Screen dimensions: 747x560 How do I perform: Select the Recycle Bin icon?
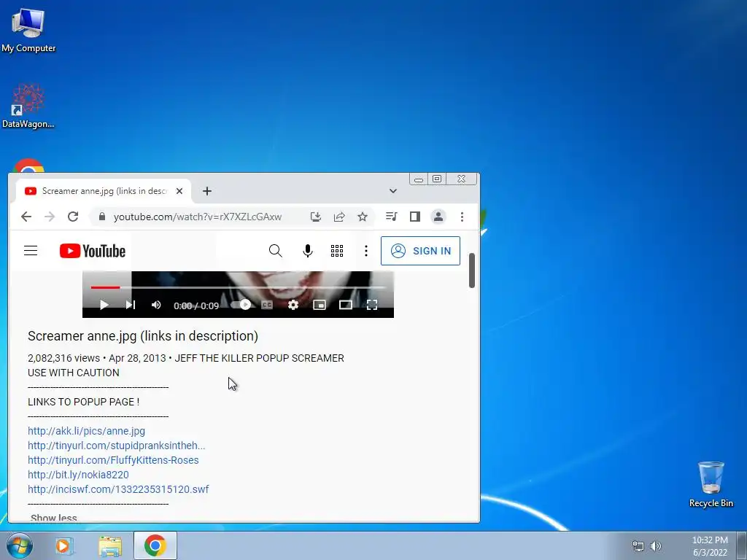[711, 484]
